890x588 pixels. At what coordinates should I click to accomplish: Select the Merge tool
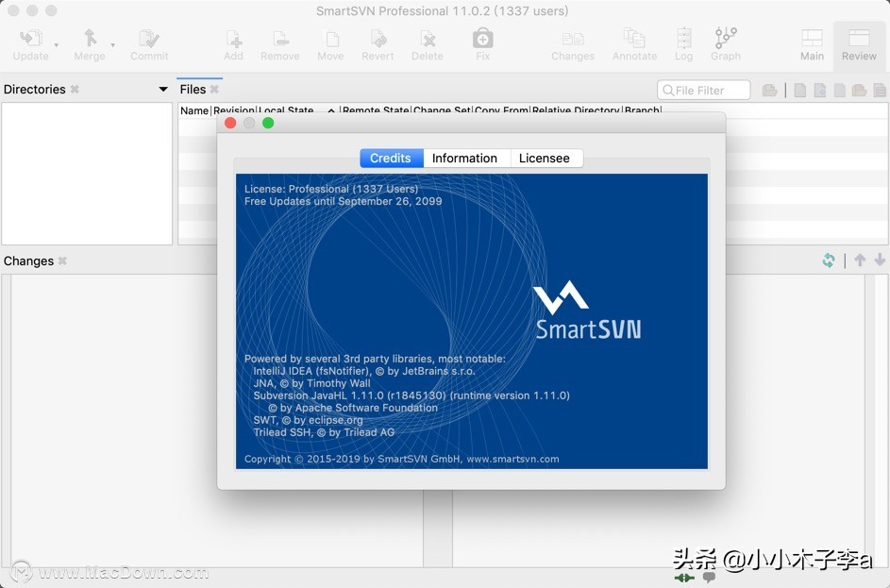pyautogui.click(x=88, y=42)
